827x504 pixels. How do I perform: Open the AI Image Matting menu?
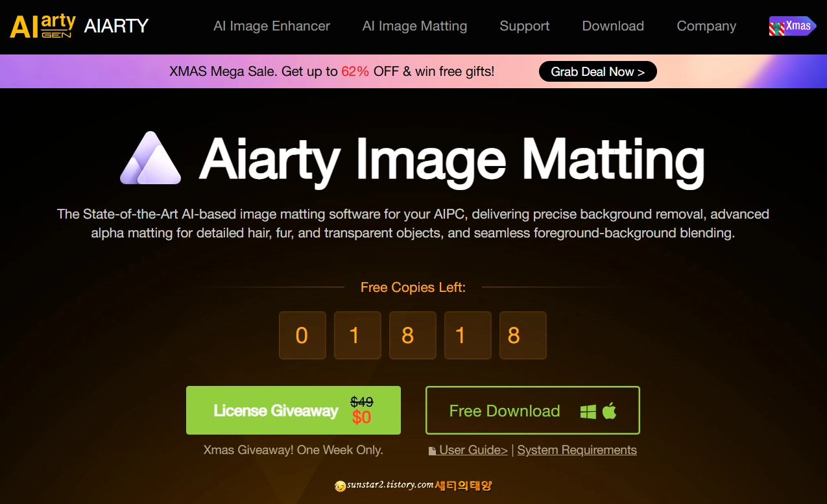(x=414, y=26)
